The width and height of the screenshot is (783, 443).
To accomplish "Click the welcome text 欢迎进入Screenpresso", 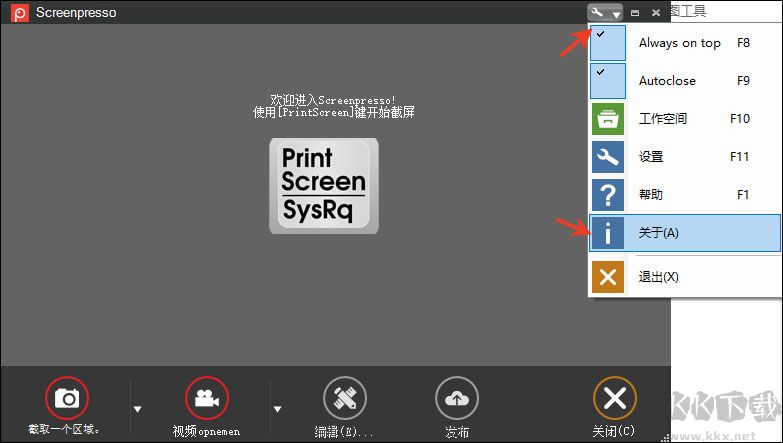I will coord(333,100).
